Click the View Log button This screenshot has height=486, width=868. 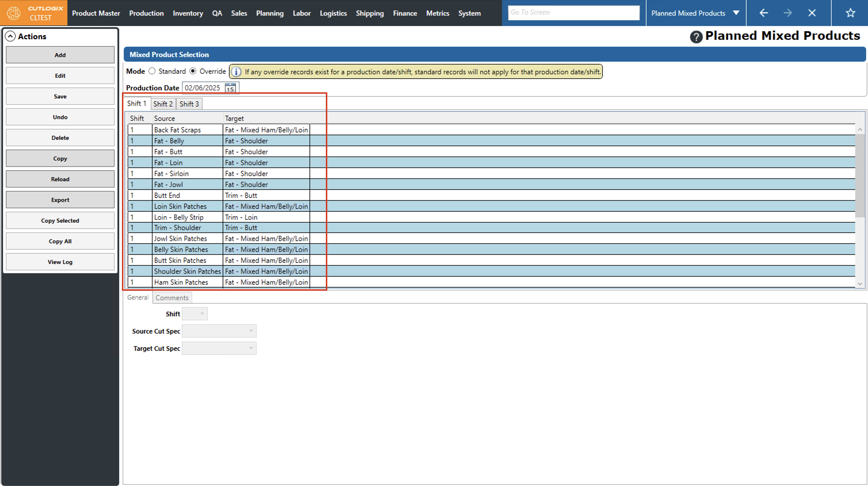[60, 262]
